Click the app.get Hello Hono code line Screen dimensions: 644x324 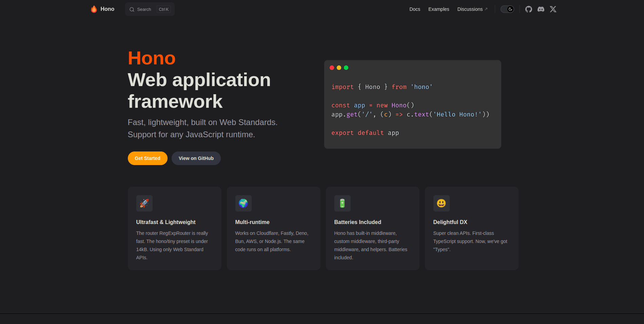[x=410, y=115]
